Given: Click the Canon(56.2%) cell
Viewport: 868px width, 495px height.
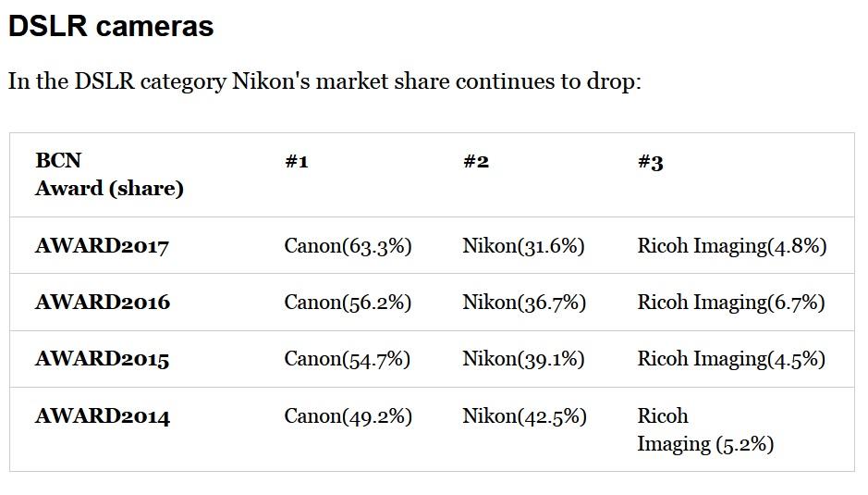Looking at the screenshot, I should 348,303.
